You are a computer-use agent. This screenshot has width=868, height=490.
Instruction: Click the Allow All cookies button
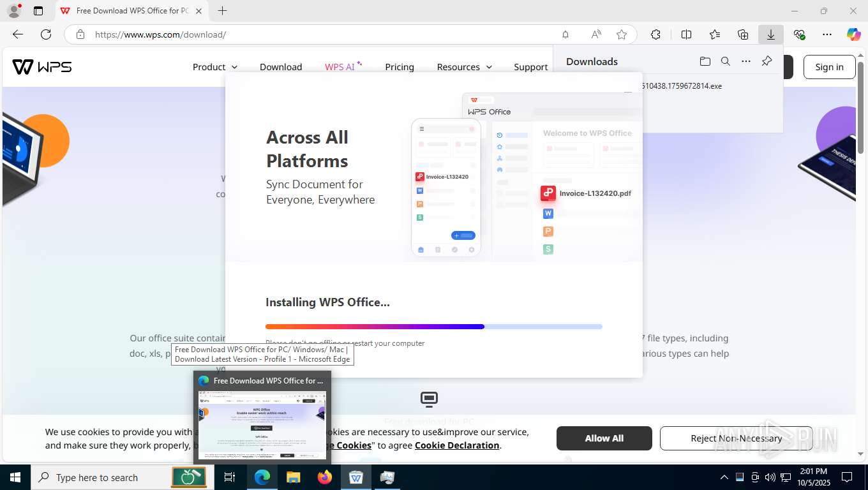(604, 438)
